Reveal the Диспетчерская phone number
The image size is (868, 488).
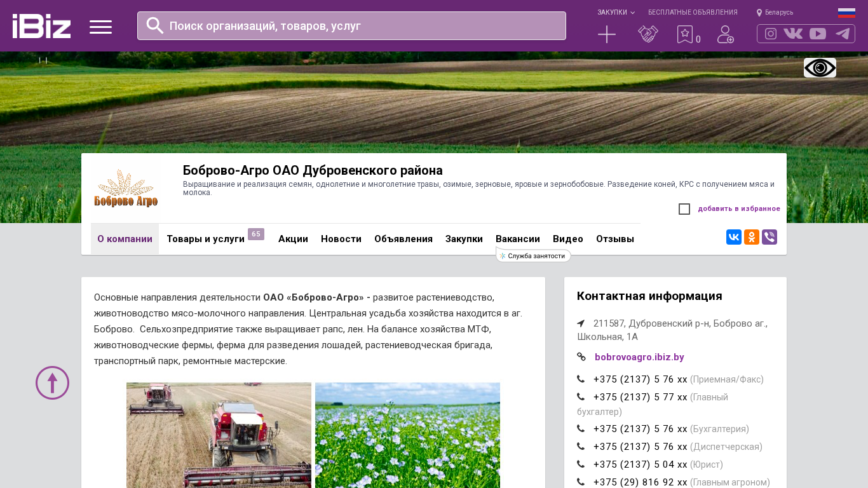[x=641, y=447]
